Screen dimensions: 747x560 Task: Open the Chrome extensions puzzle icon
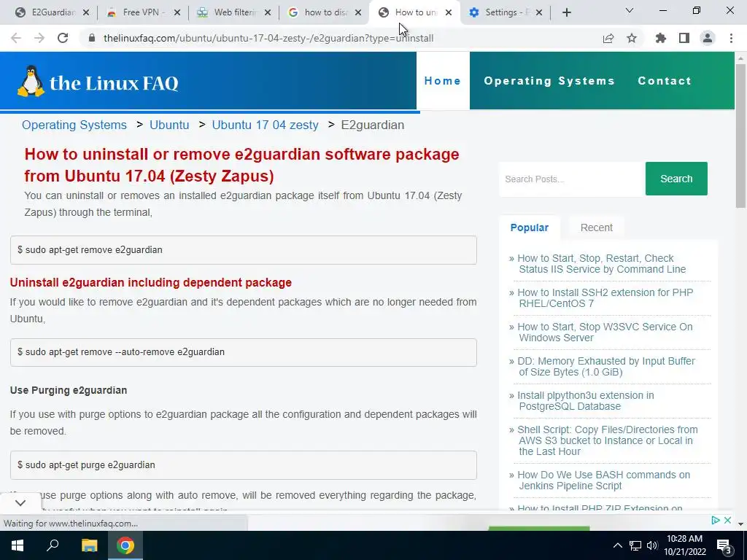tap(661, 38)
